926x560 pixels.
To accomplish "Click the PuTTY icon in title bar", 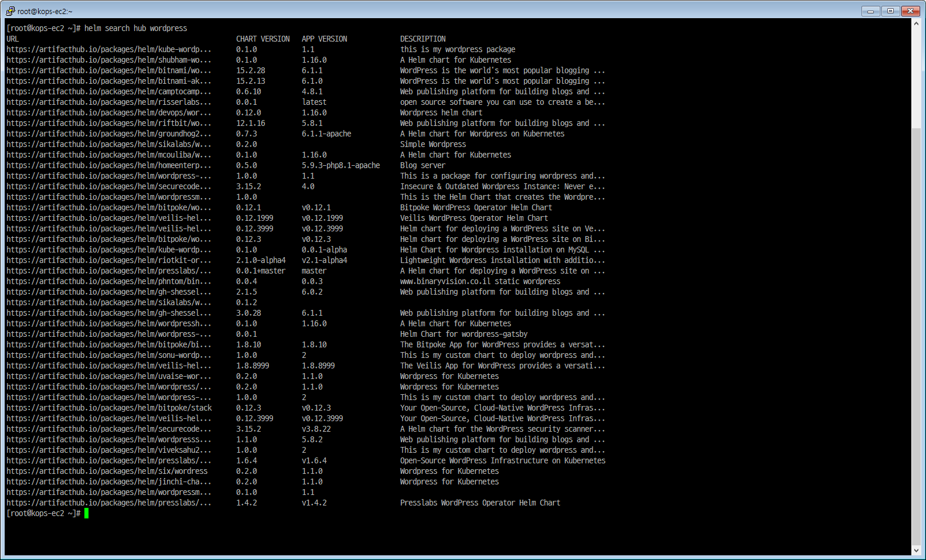I will coord(10,11).
